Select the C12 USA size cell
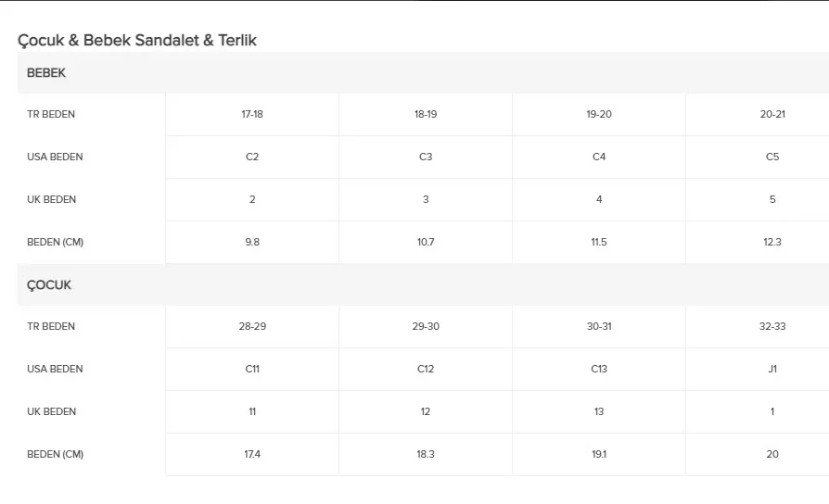Image resolution: width=829 pixels, height=504 pixels. (426, 370)
